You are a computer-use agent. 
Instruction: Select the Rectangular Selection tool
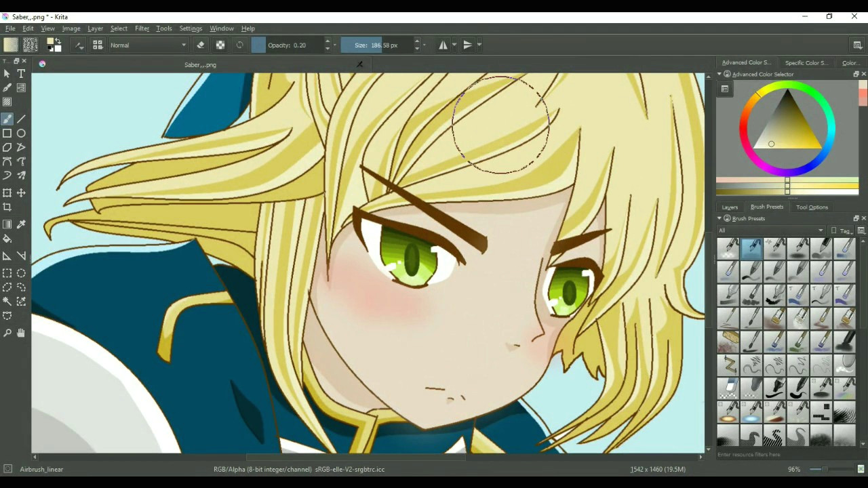[x=7, y=273]
